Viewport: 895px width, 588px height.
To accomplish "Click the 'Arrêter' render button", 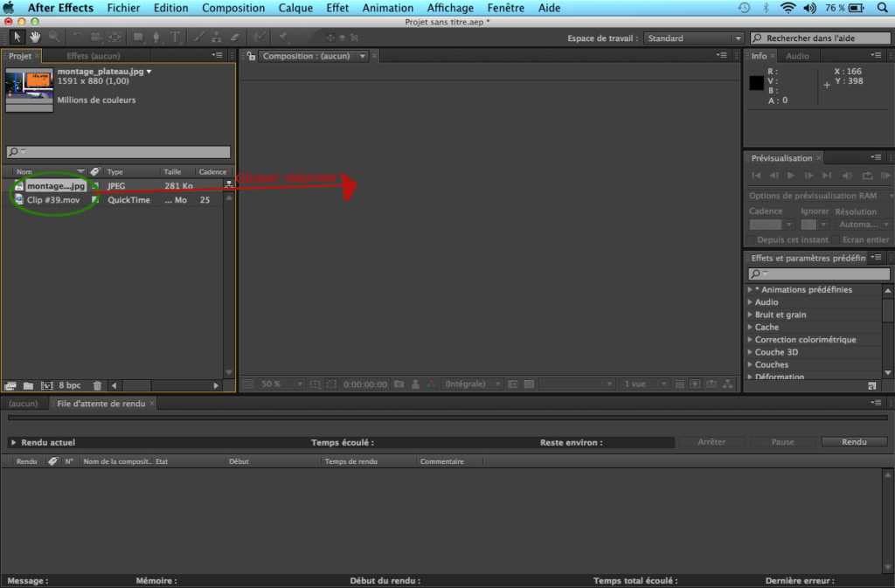I will 711,442.
